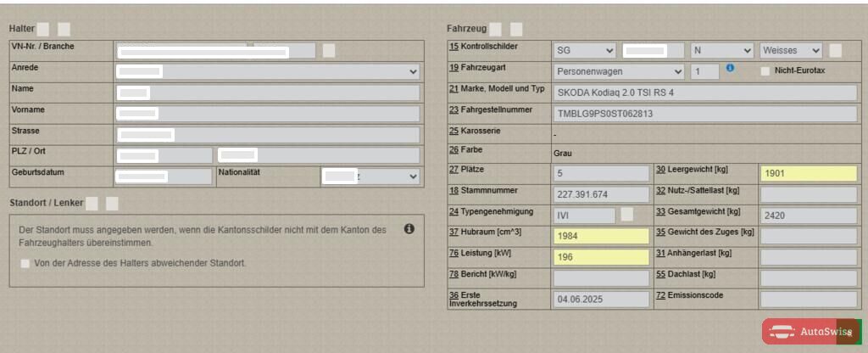Open the Nationalität dropdown

(x=370, y=176)
